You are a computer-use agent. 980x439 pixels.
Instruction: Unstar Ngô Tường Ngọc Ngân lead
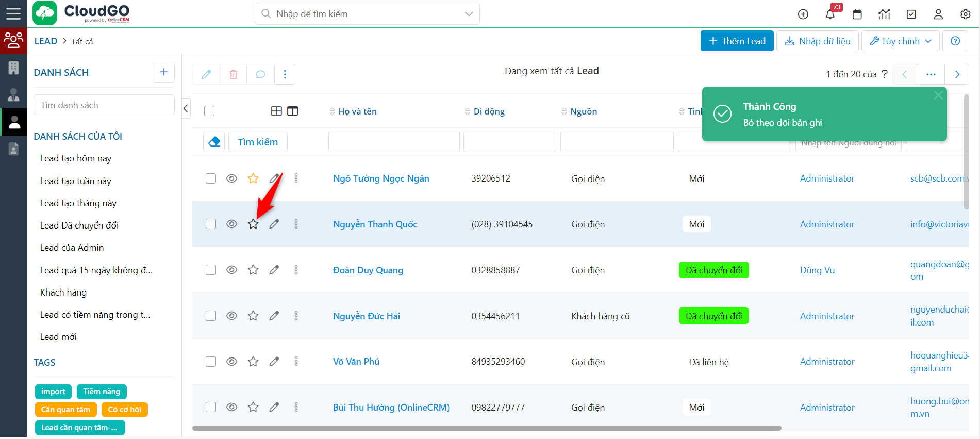pyautogui.click(x=253, y=178)
